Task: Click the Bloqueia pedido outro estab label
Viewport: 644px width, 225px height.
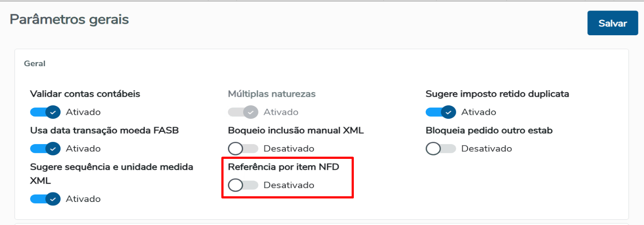Action: click(489, 131)
